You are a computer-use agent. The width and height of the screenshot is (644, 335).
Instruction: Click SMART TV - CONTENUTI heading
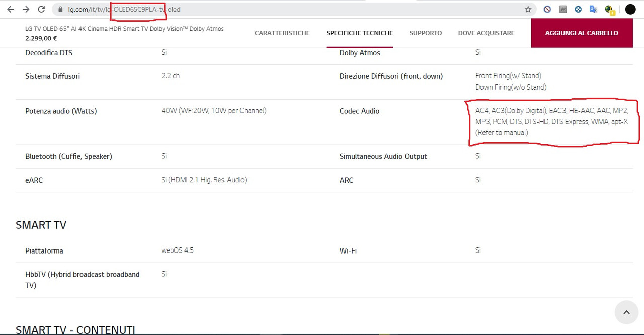75,329
